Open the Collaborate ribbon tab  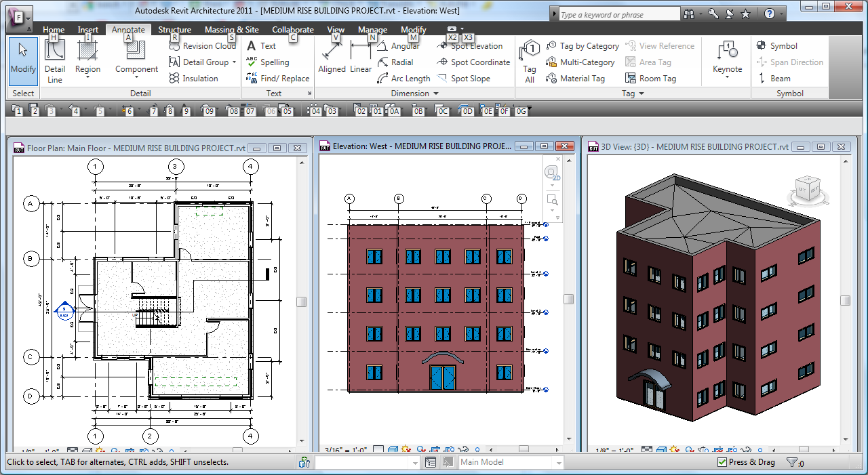(293, 30)
